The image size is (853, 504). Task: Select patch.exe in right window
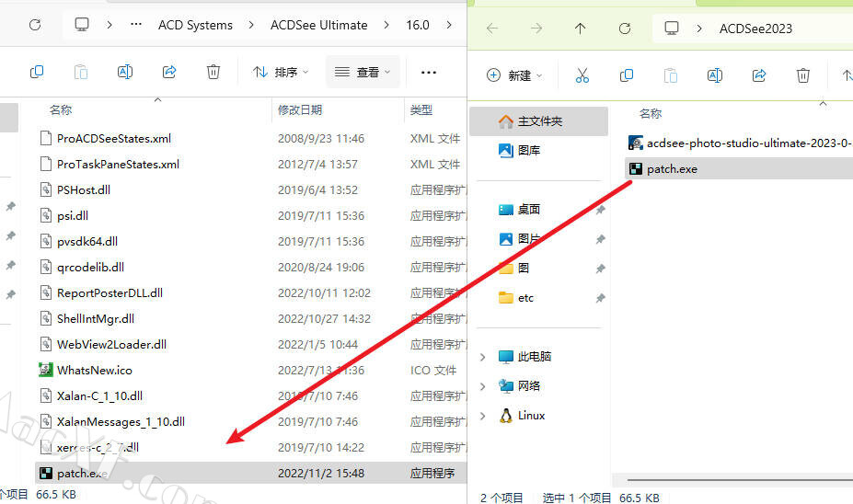pos(739,169)
